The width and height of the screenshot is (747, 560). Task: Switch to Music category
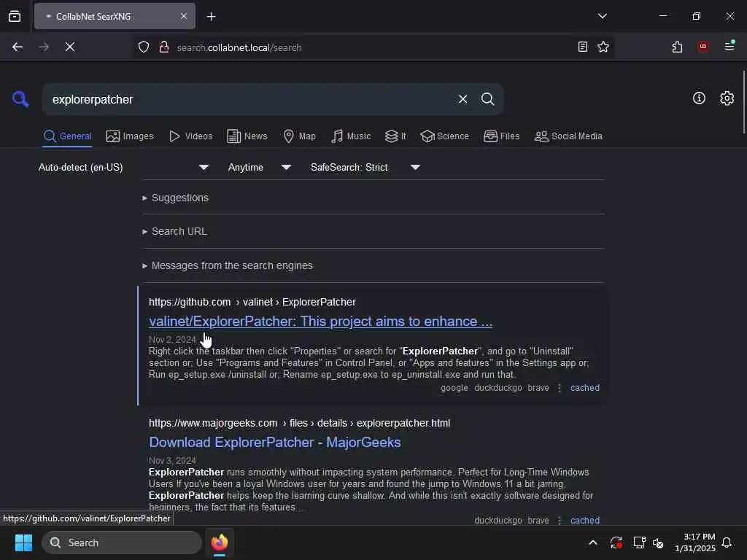(351, 136)
